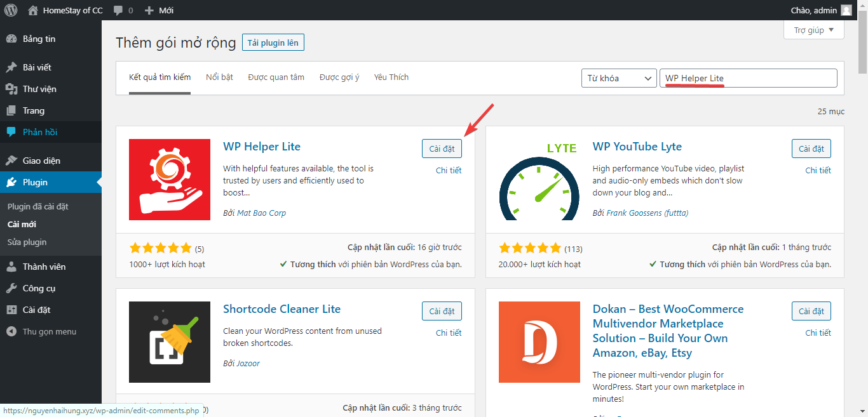Switch to Kết quả tìm kiếm tab
The width and height of the screenshot is (868, 417).
(x=159, y=77)
